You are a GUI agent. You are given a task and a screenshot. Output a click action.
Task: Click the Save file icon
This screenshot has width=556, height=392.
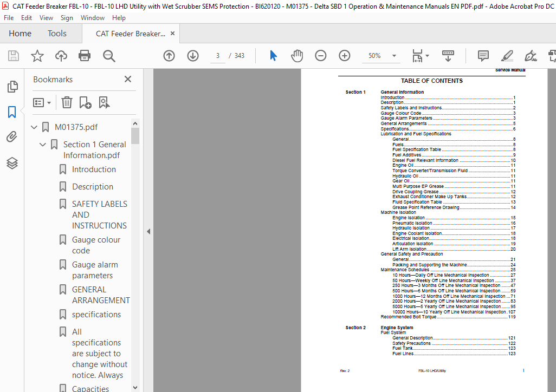point(14,56)
